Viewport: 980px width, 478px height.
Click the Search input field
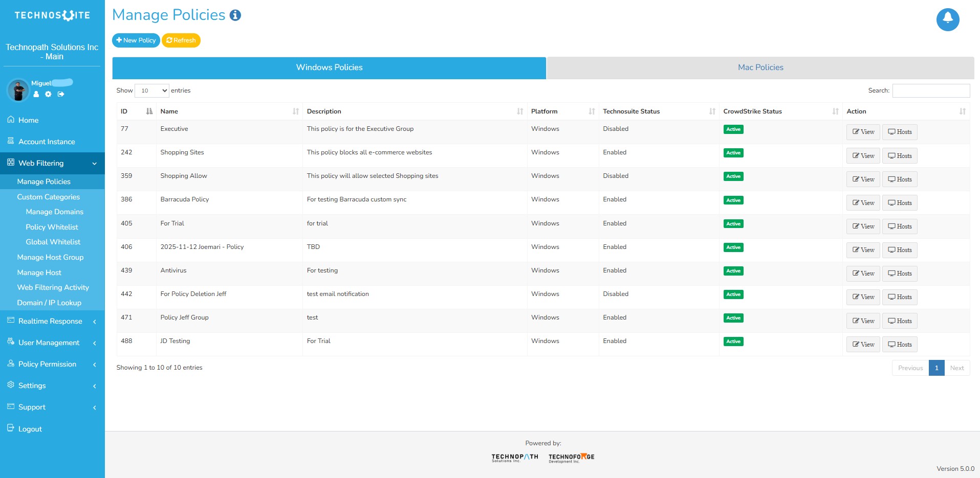tap(931, 90)
